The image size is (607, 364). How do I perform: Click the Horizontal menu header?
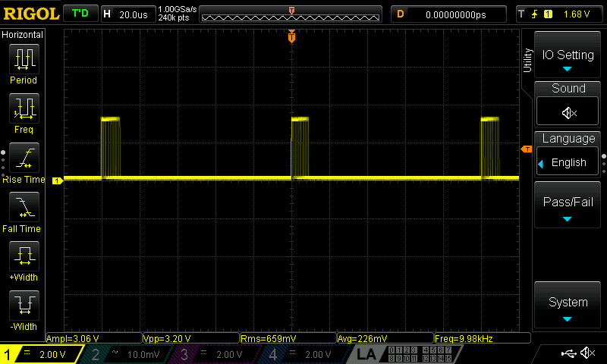[x=23, y=34]
